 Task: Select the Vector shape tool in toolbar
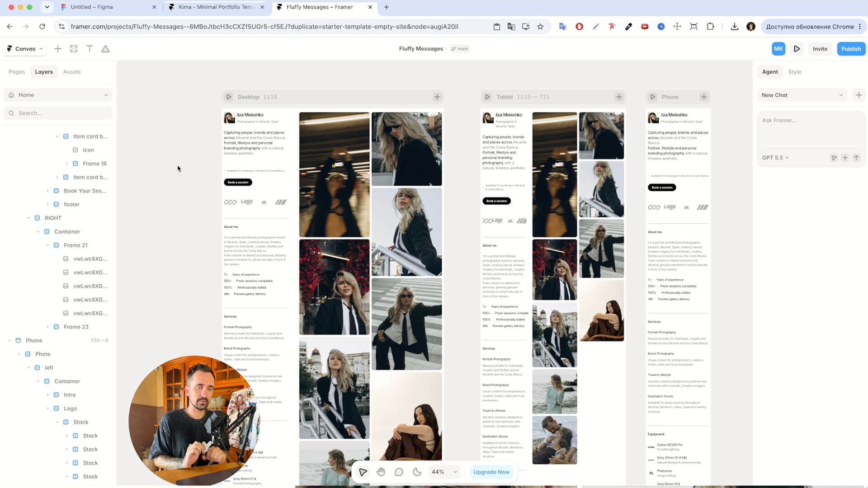click(x=105, y=49)
